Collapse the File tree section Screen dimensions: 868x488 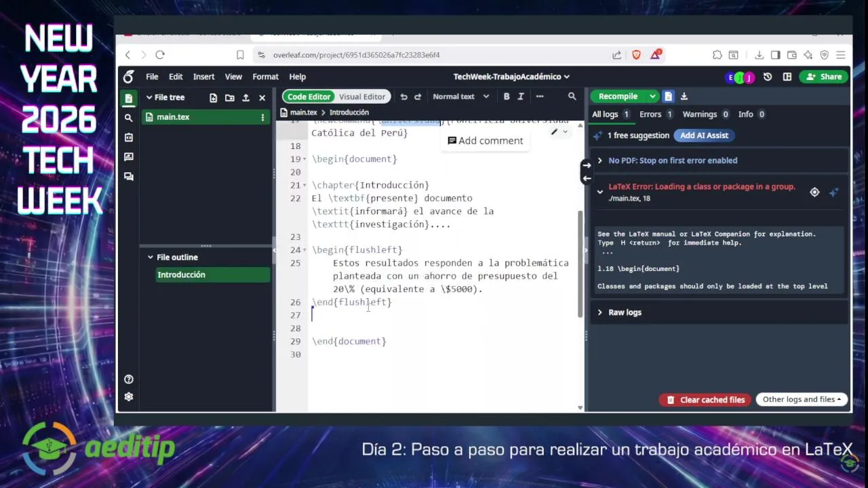[x=150, y=98]
